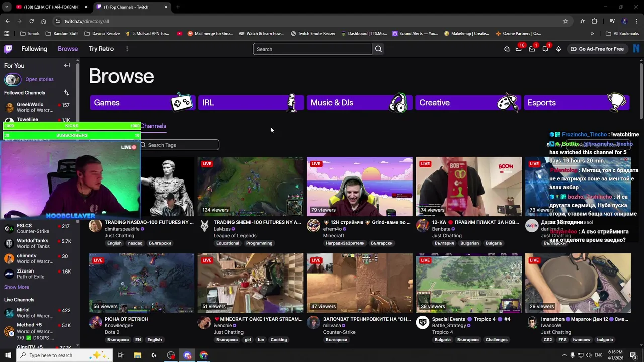644x362 pixels.
Task: Show hidden system tray icons
Action: click(x=564, y=355)
